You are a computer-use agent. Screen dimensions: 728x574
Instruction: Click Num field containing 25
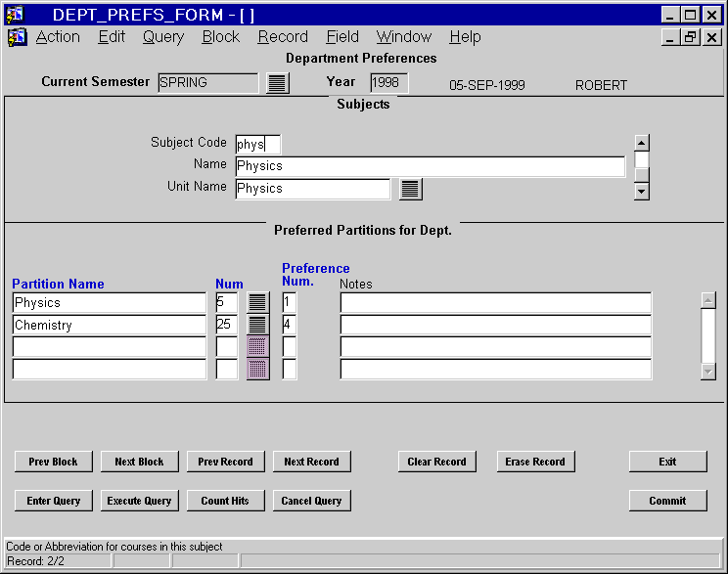click(x=227, y=325)
